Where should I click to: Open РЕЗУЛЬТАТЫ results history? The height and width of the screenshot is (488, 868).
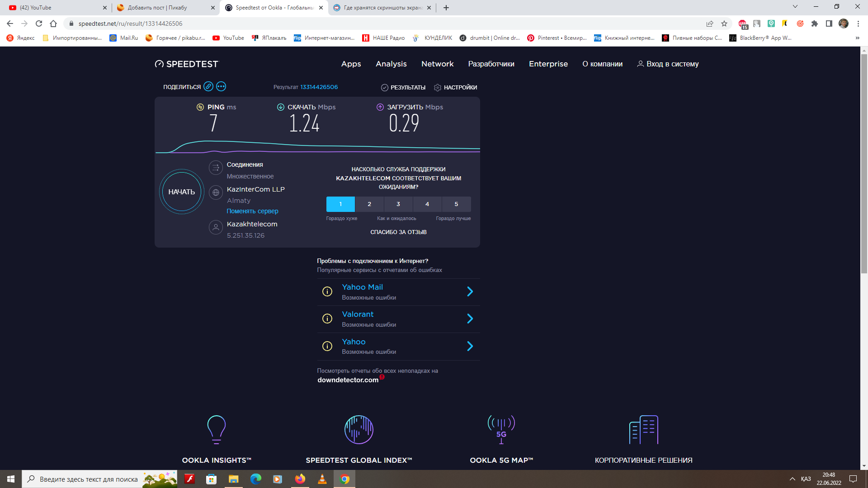click(x=403, y=87)
